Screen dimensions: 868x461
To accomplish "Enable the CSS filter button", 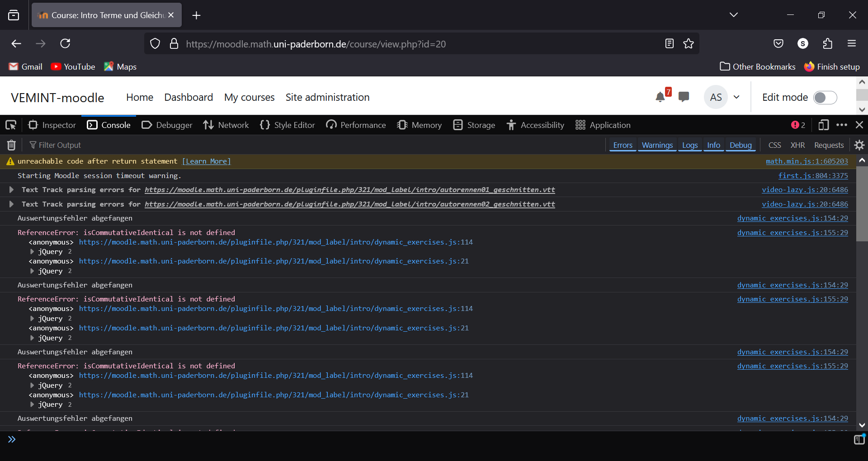I will coord(774,145).
